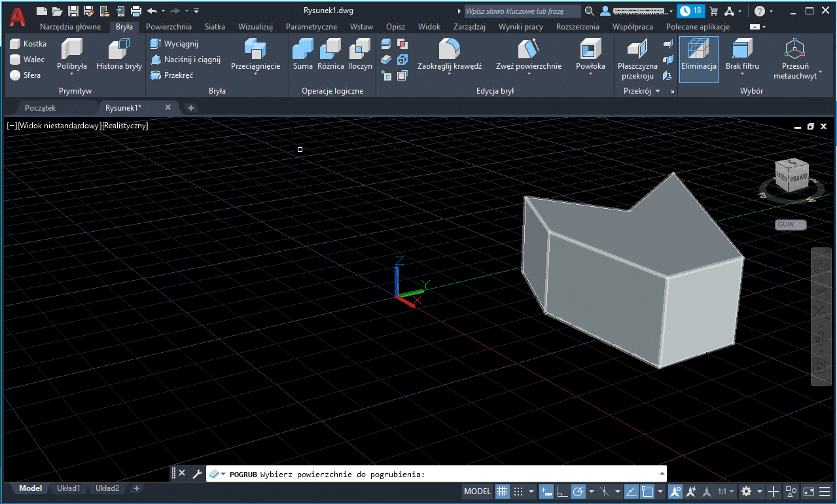The image size is (837, 504).
Task: Select the Walec cylinder primitive
Action: (x=27, y=60)
